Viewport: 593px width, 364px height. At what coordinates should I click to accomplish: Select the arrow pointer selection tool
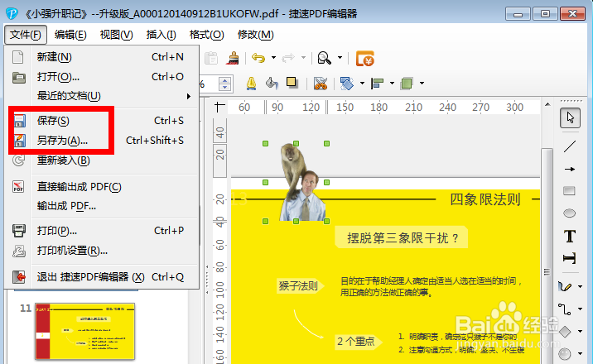[x=570, y=117]
